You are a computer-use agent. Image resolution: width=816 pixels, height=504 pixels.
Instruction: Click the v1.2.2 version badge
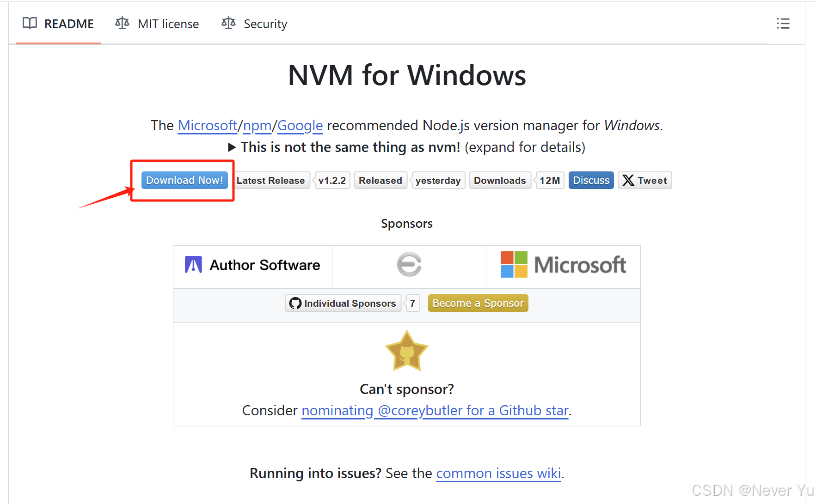click(331, 180)
